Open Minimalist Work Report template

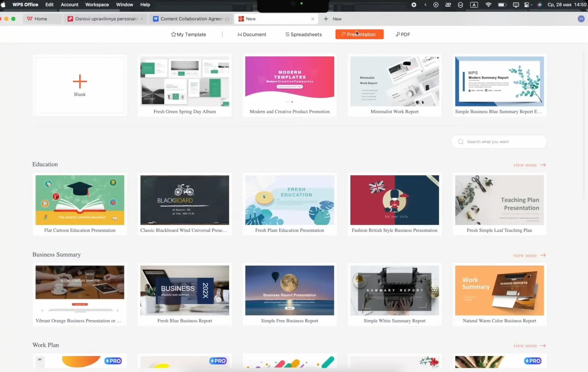[394, 85]
